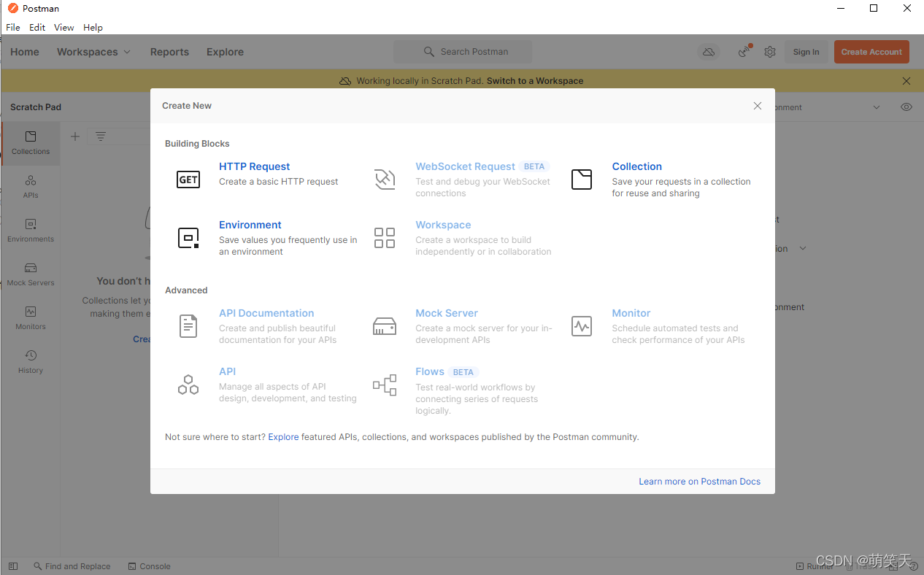The width and height of the screenshot is (924, 575).
Task: Click the Mock Server icon in dialog
Action: point(385,326)
